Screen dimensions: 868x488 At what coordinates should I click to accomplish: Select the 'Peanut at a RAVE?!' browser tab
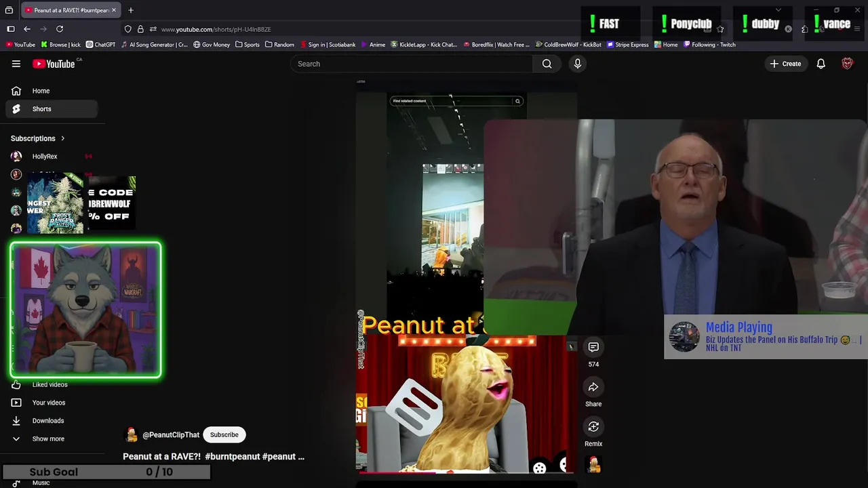click(x=70, y=10)
